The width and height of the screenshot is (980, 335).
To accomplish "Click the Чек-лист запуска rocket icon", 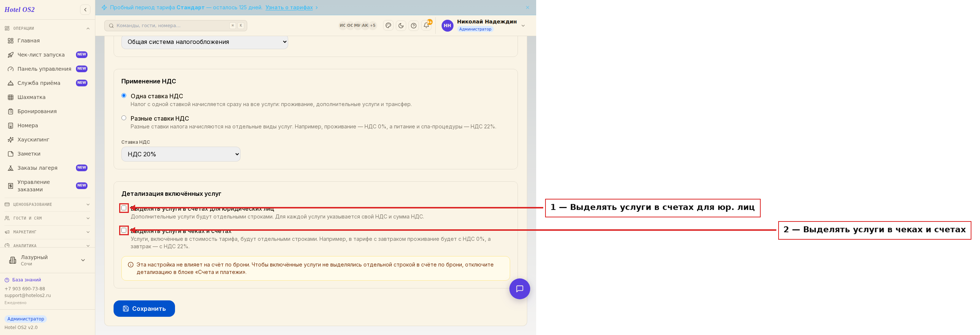I will pyautogui.click(x=11, y=55).
